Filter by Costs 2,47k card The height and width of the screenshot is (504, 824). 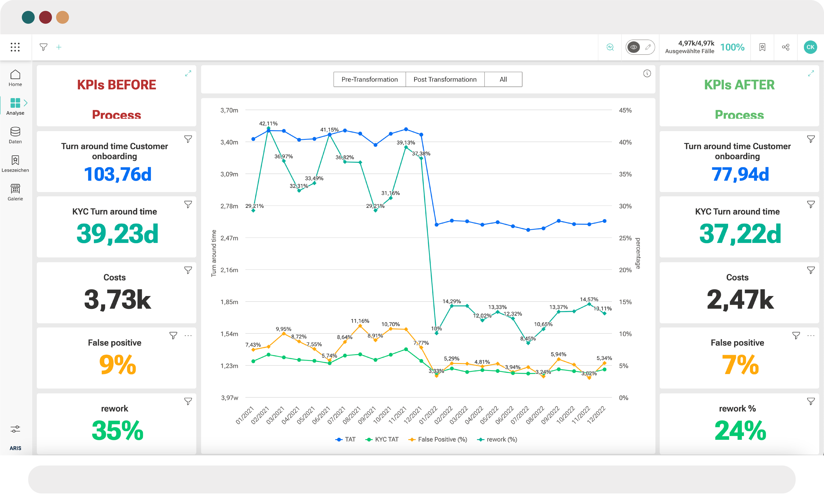point(811,270)
